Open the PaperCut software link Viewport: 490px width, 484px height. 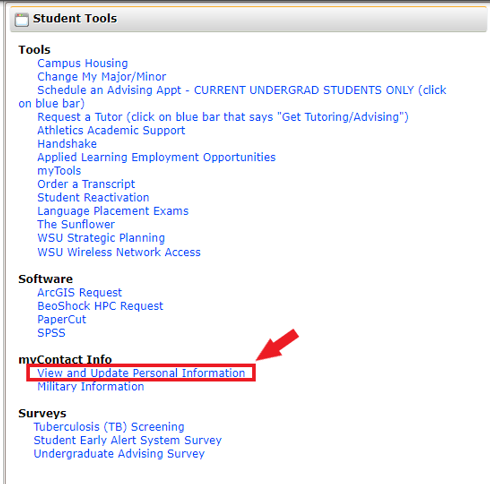pyautogui.click(x=62, y=319)
